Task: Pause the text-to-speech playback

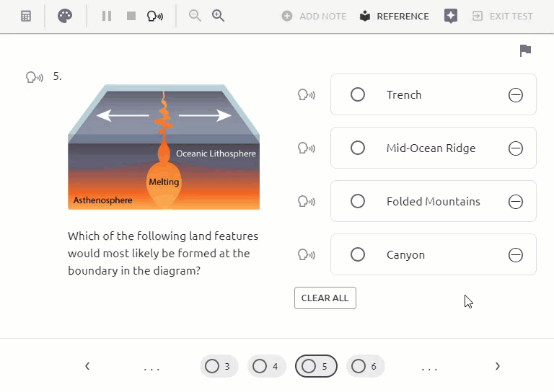Action: 107,16
